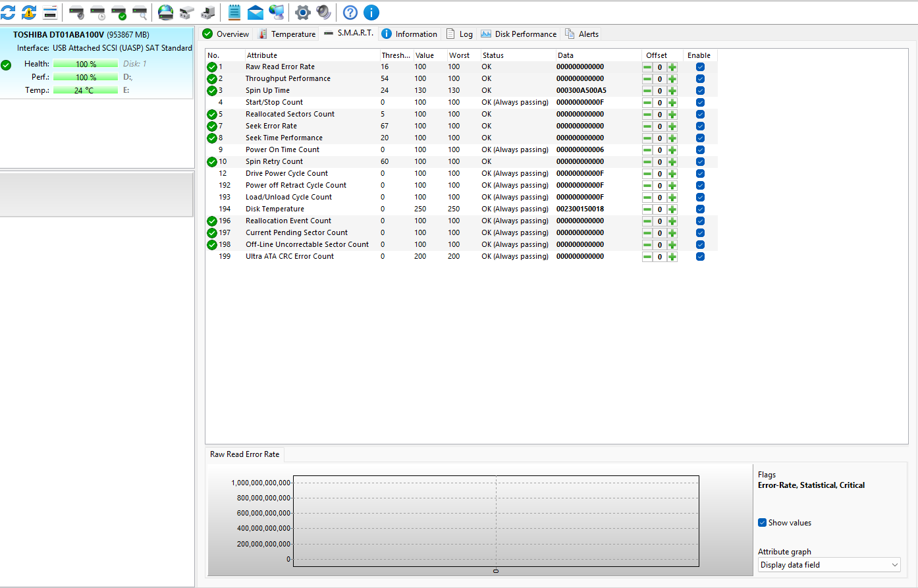
Task: Click the blue Refresh arrows toolbar icon
Action: tap(8, 13)
